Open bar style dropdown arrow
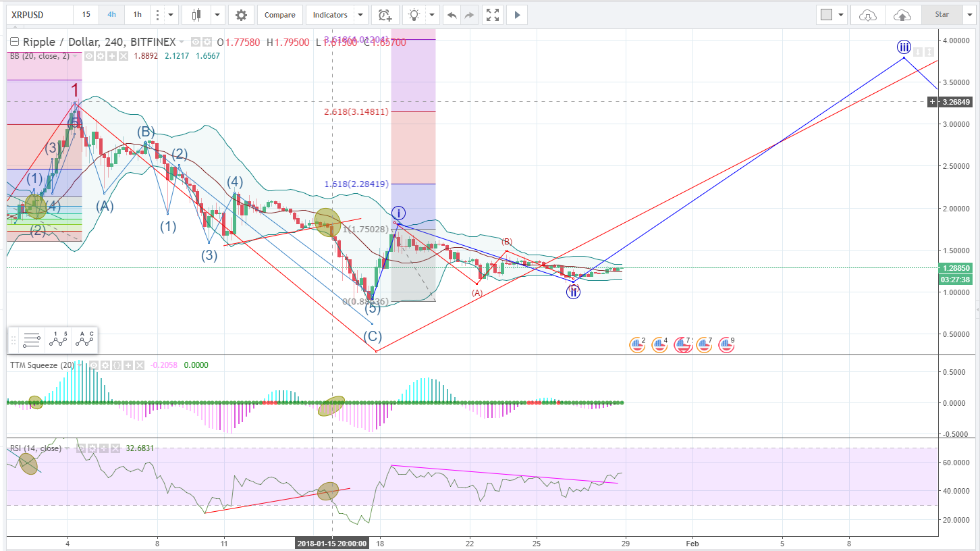The width and height of the screenshot is (980, 551). coord(217,14)
